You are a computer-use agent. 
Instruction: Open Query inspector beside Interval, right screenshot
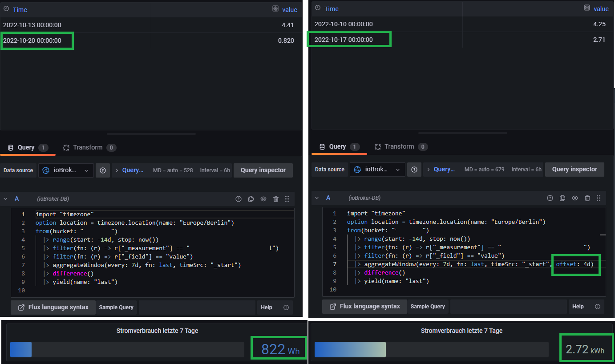point(575,170)
